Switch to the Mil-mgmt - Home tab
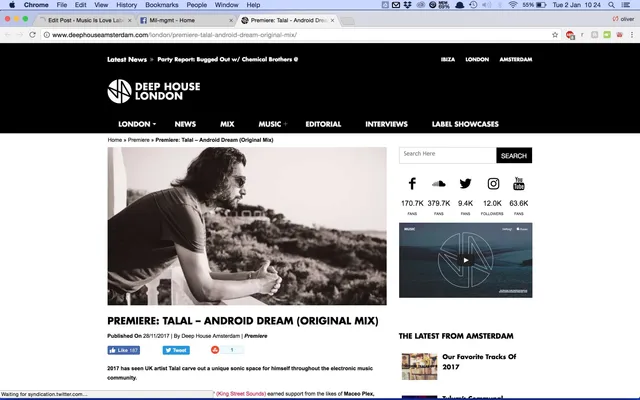Image resolution: width=640 pixels, height=400 pixels. 186,20
